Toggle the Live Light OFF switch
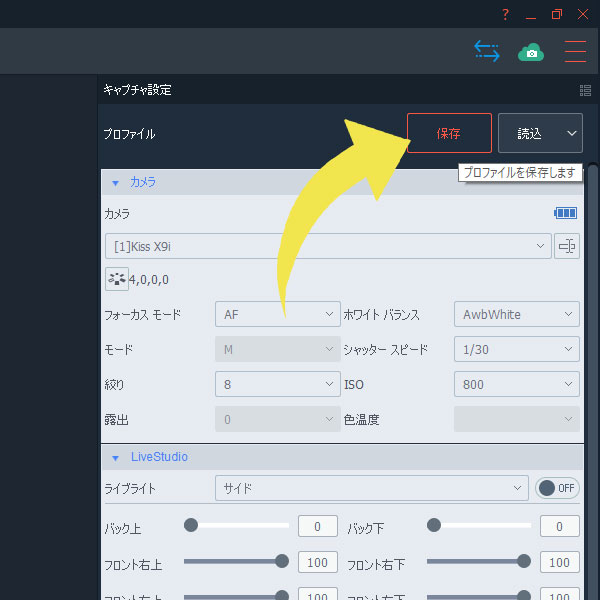Screen dimensions: 600x600 point(558,488)
